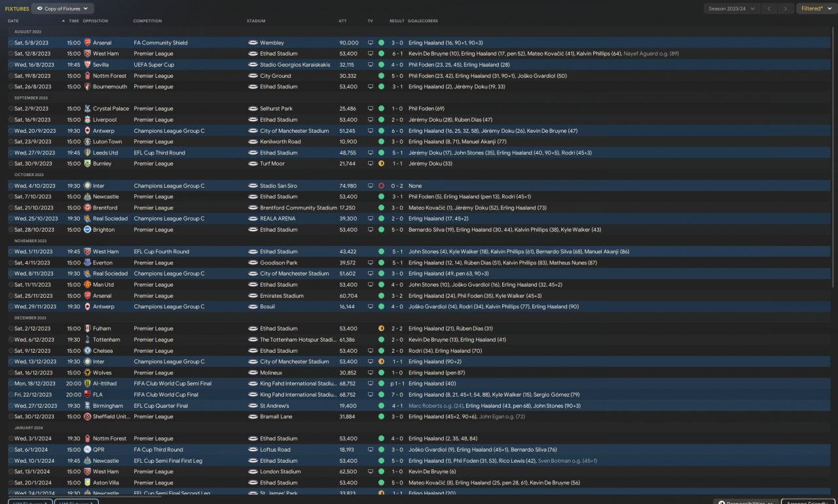This screenshot has height=504, width=838.
Task: Click the Burnley club badge
Action: [88, 164]
